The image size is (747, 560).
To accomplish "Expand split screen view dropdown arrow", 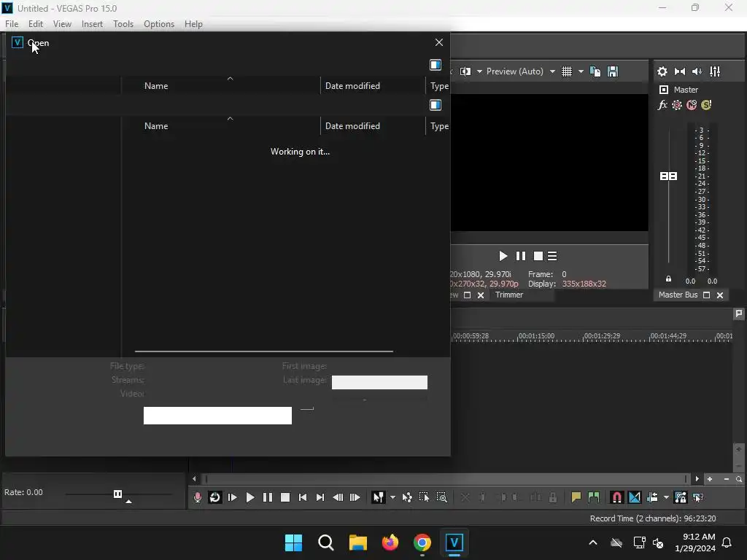I will tap(479, 71).
